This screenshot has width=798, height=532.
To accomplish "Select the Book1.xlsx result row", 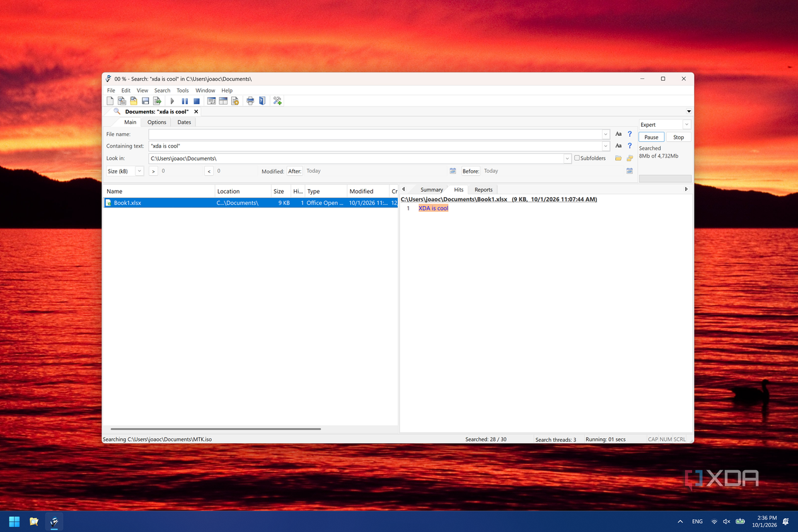I will click(250, 203).
